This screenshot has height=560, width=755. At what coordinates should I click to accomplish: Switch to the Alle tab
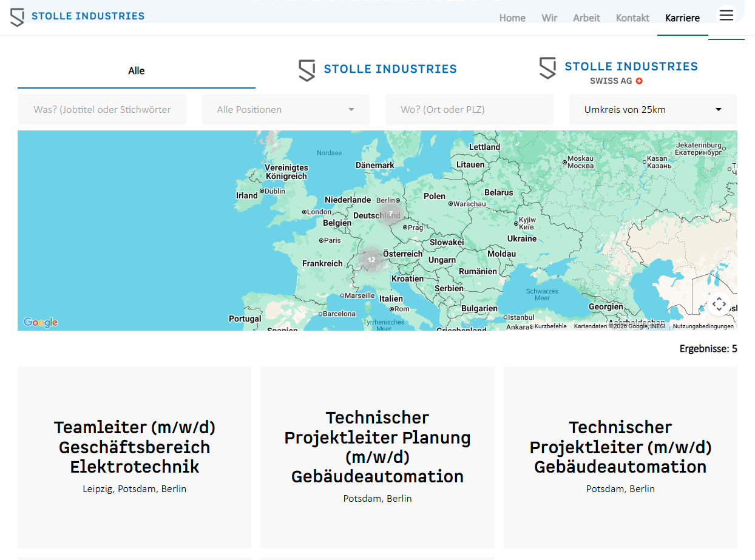(x=136, y=71)
